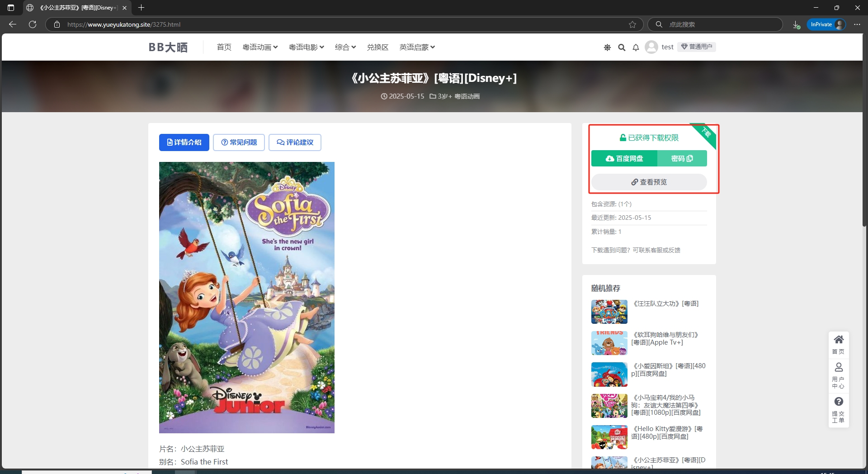
Task: Switch to the 常见问题 tab
Action: pos(239,142)
